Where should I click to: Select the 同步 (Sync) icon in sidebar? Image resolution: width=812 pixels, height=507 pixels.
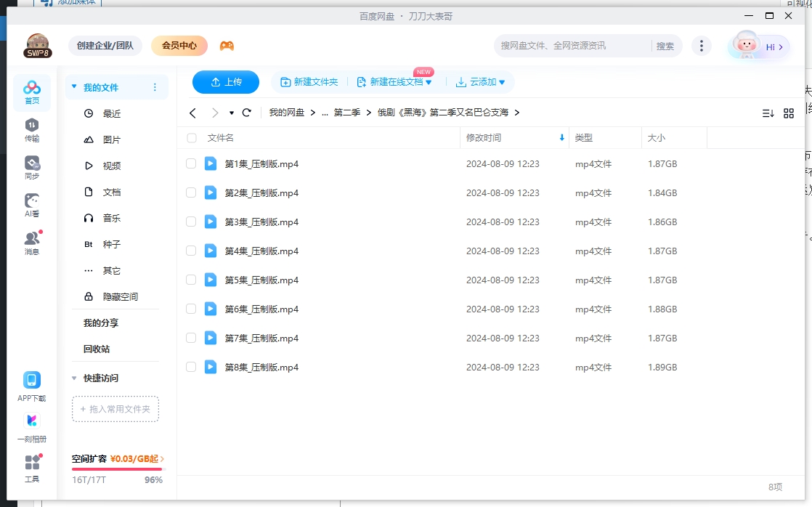click(32, 166)
